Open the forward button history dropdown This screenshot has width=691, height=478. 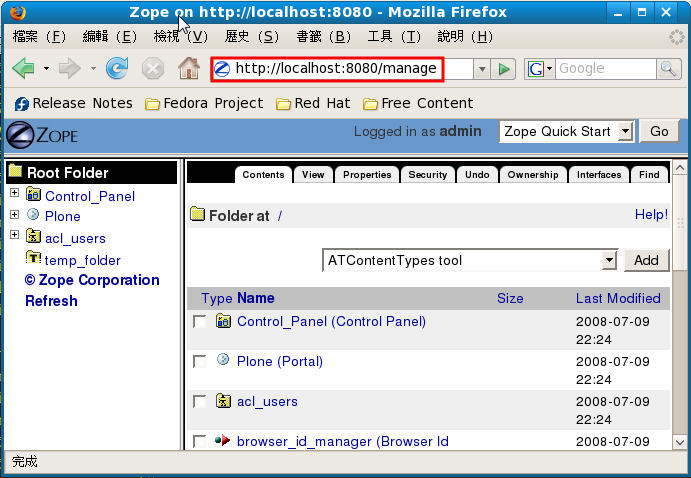pos(93,69)
